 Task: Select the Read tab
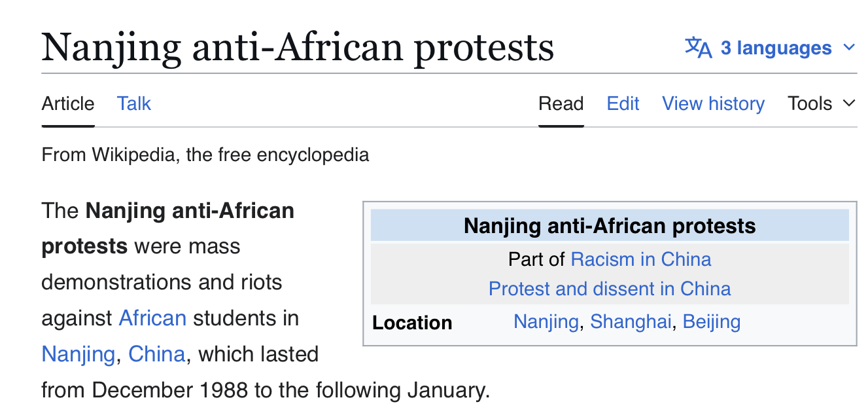pos(561,103)
